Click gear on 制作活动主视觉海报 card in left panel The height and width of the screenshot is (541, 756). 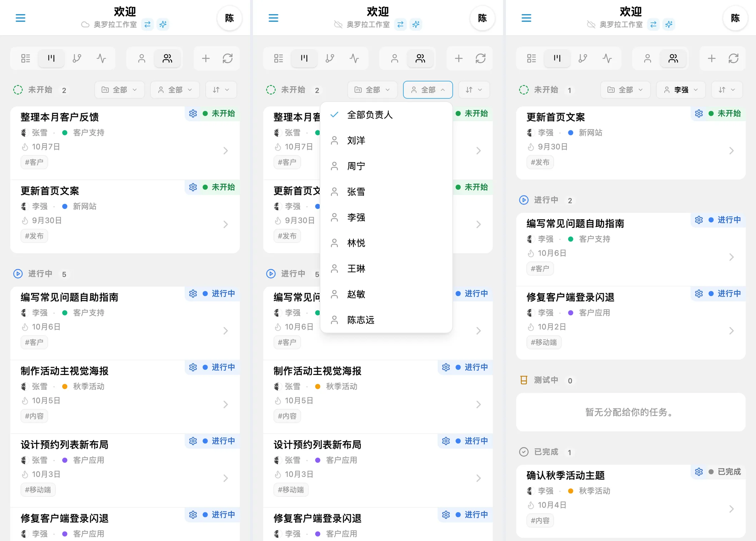(x=193, y=367)
